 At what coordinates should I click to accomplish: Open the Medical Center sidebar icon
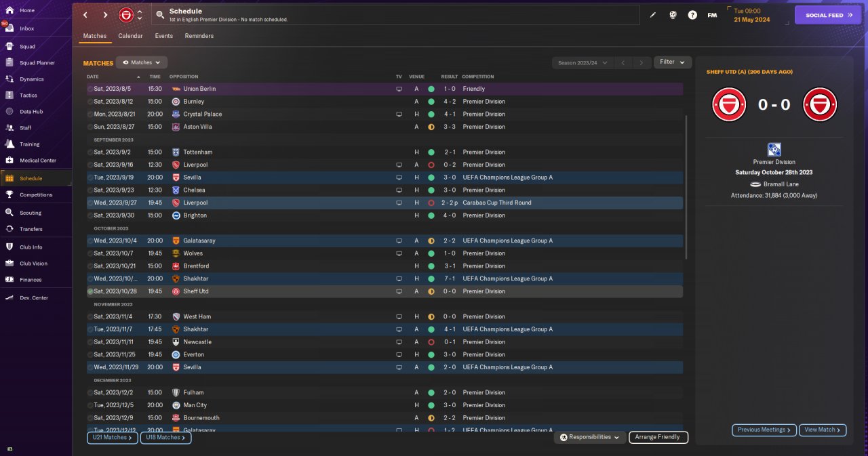[9, 161]
